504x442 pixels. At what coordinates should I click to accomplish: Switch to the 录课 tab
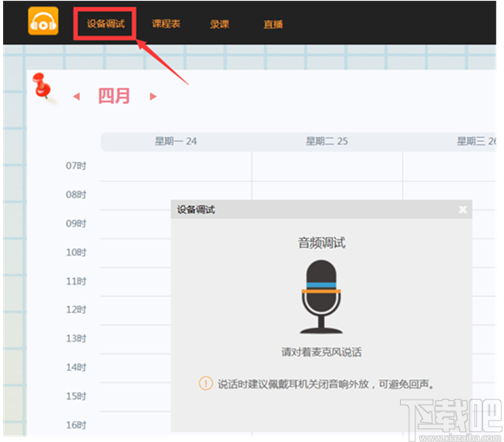click(x=220, y=24)
